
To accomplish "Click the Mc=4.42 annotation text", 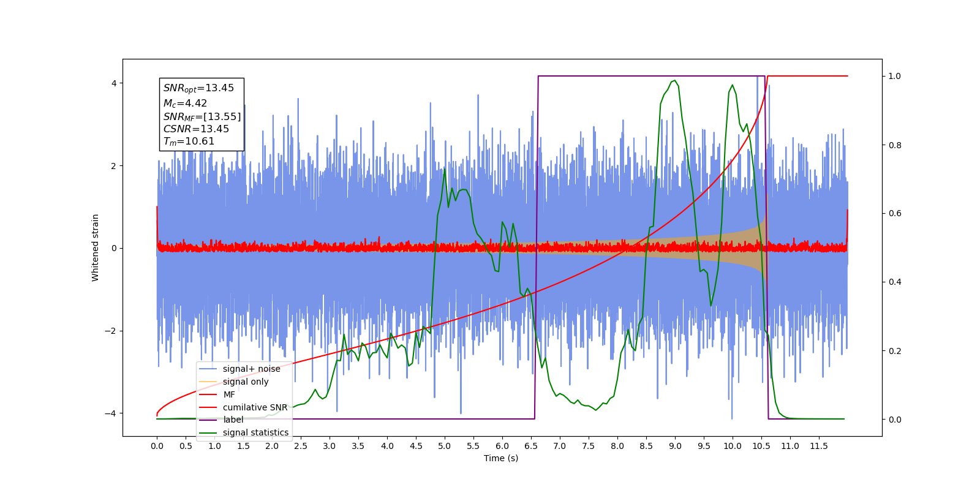I will [185, 104].
